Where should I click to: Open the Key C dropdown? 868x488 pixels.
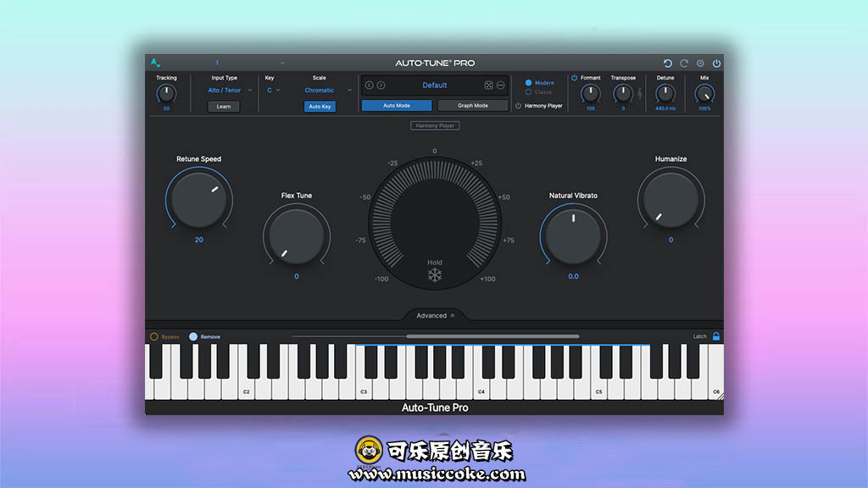point(274,90)
